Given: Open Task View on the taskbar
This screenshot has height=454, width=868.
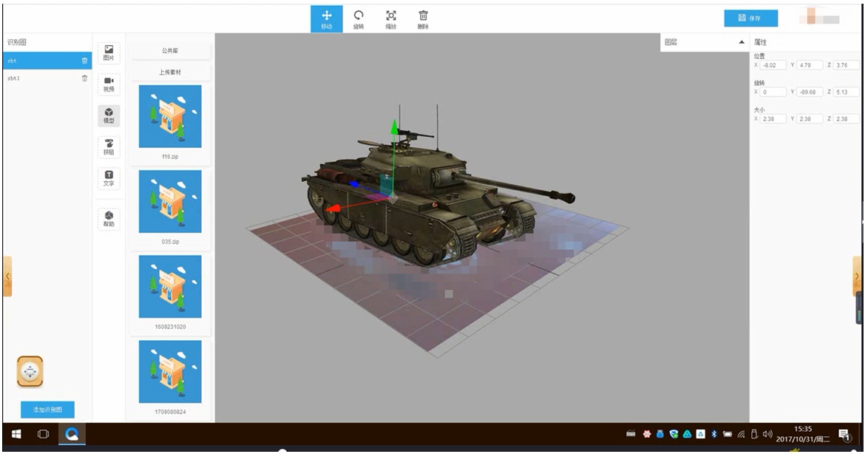Looking at the screenshot, I should (43, 434).
